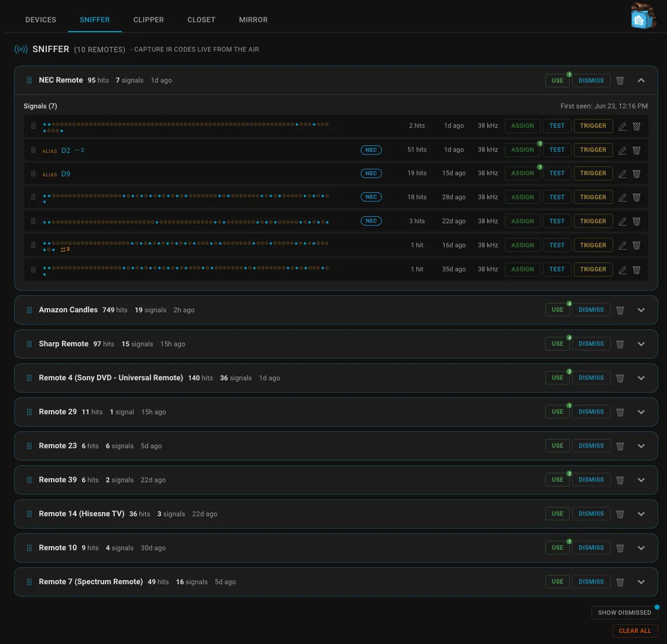Click the Sniffer broadcast icon in header
The width and height of the screenshot is (667, 644).
pos(21,49)
